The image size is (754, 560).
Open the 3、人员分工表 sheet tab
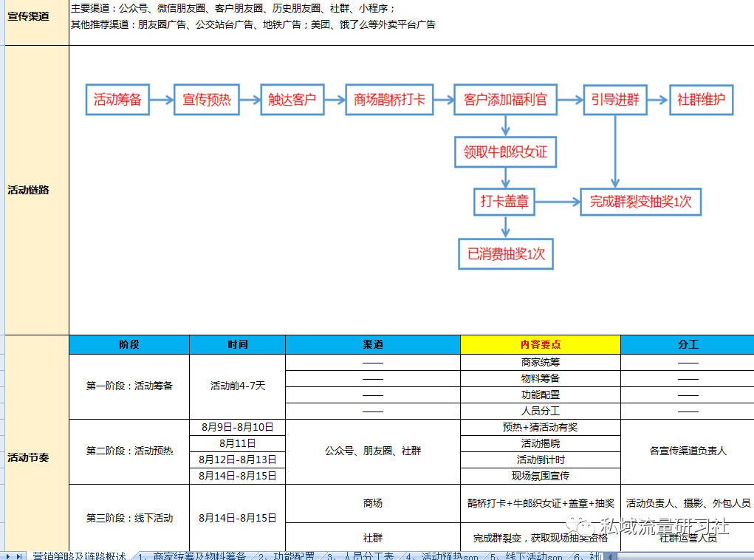click(x=360, y=556)
